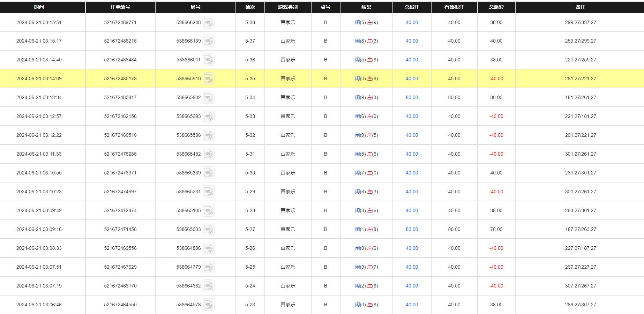The image size is (644, 314).
Task: Open the replay for round 538664578
Action: (x=209, y=305)
